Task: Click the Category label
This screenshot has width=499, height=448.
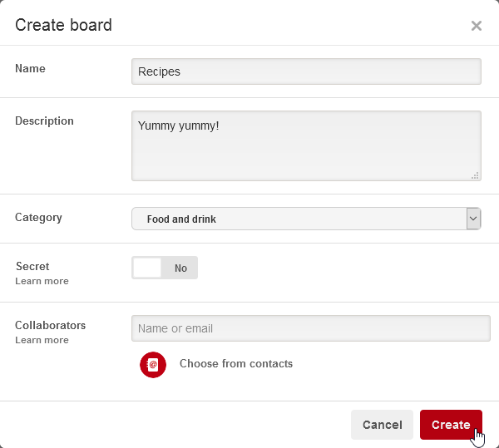Action: [x=38, y=218]
